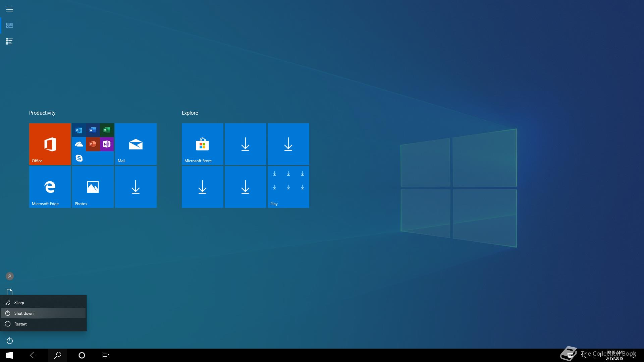Viewport: 644px width, 362px height.
Task: Open the Mail tile
Action: click(136, 144)
